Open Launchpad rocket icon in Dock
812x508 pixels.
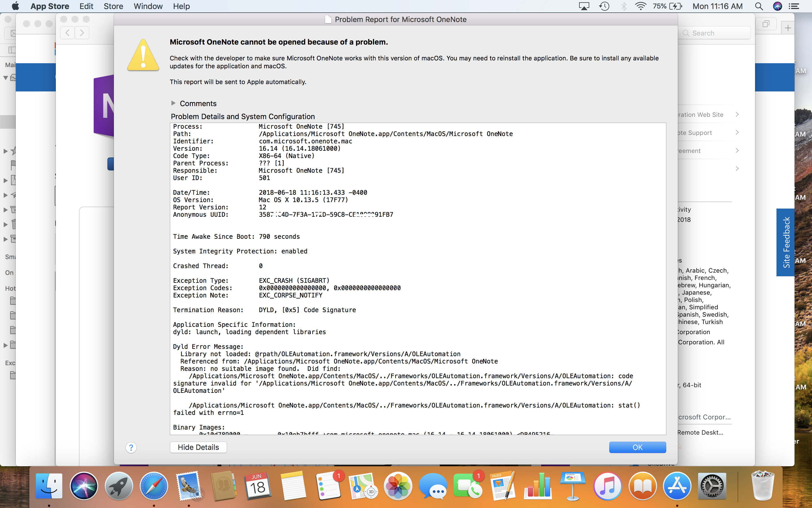click(x=119, y=486)
